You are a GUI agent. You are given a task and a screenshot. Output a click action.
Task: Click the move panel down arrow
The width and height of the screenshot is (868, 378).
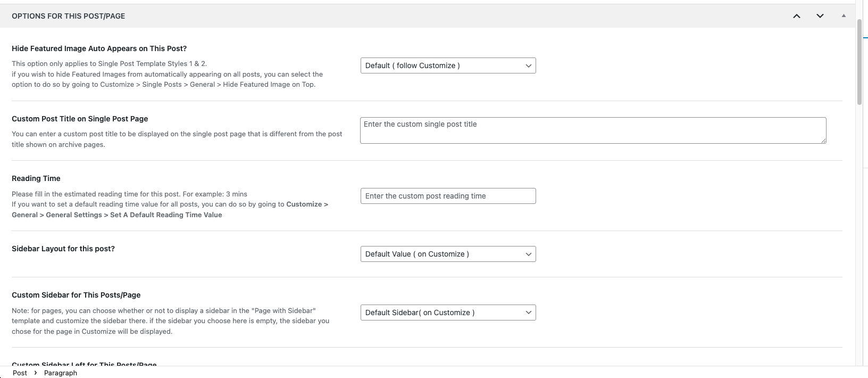point(820,16)
